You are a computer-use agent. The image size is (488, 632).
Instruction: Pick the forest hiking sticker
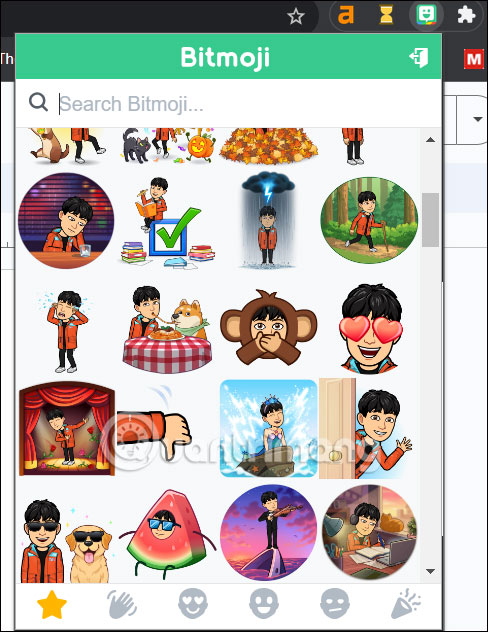369,220
